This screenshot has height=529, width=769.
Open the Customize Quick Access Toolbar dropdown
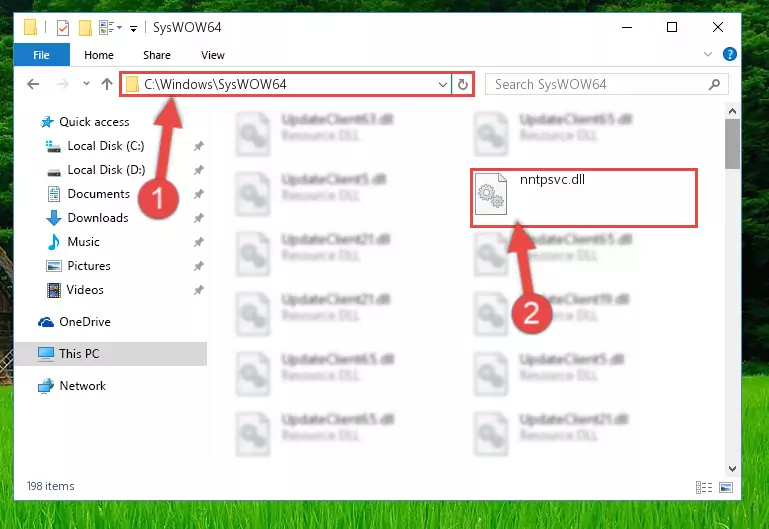pyautogui.click(x=133, y=29)
